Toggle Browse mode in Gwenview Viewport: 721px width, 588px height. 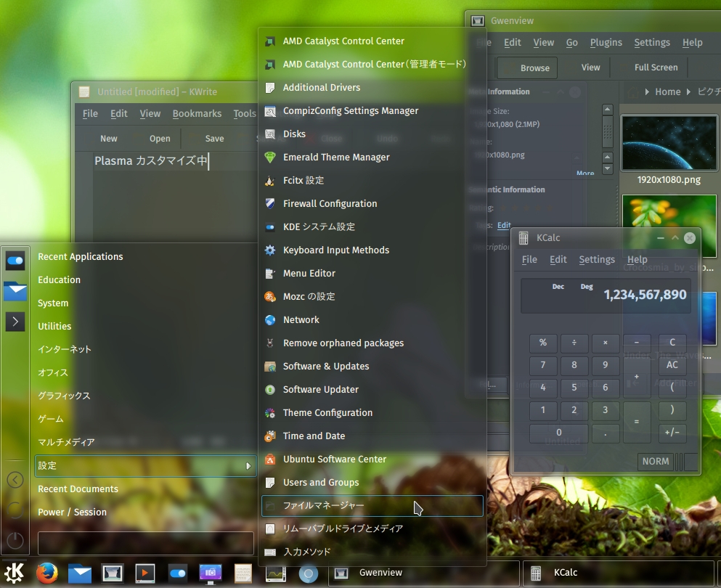[x=527, y=68]
